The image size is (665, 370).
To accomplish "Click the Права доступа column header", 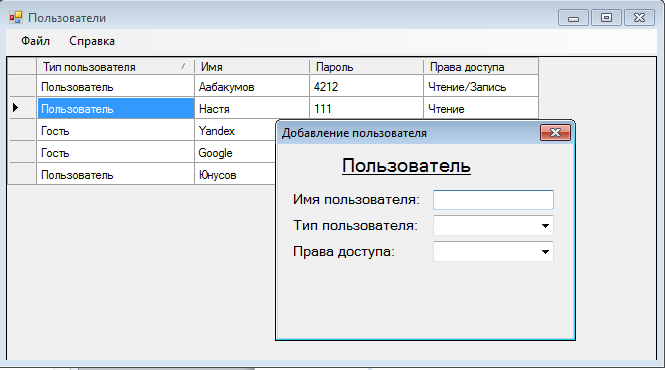I will point(481,67).
